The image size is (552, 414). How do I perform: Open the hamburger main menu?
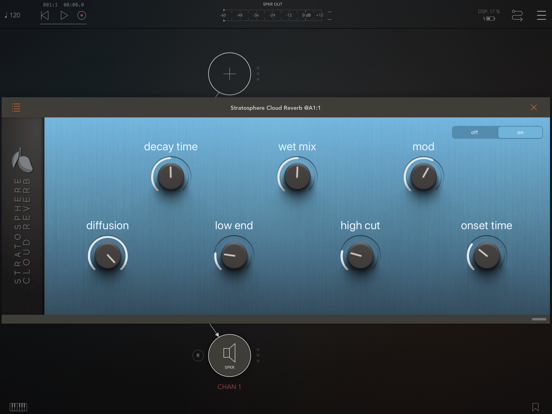[x=541, y=15]
